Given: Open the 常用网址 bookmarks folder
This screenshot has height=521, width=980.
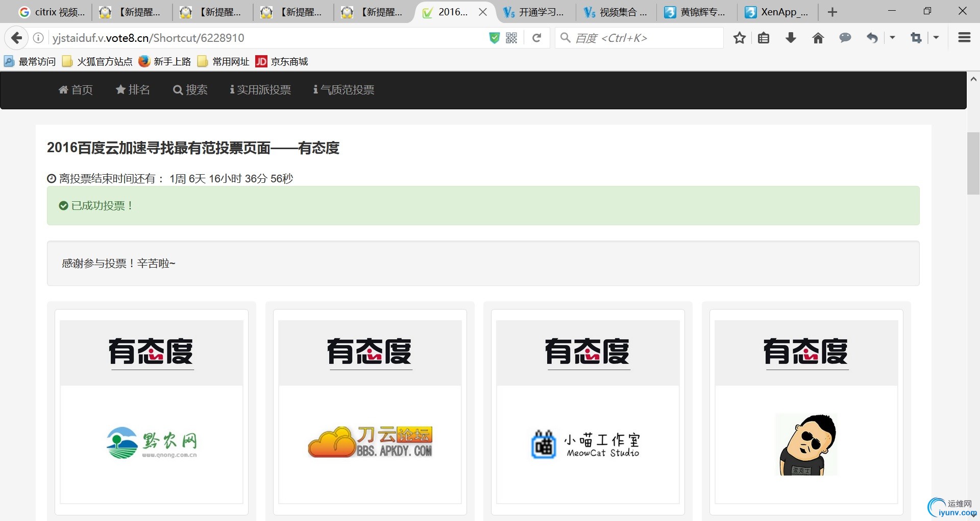Looking at the screenshot, I should pyautogui.click(x=223, y=61).
